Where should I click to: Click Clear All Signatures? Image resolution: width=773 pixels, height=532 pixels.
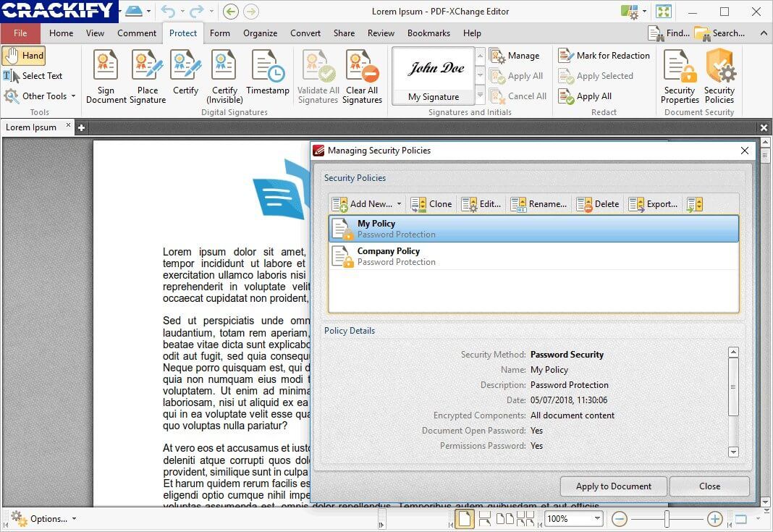pyautogui.click(x=363, y=77)
